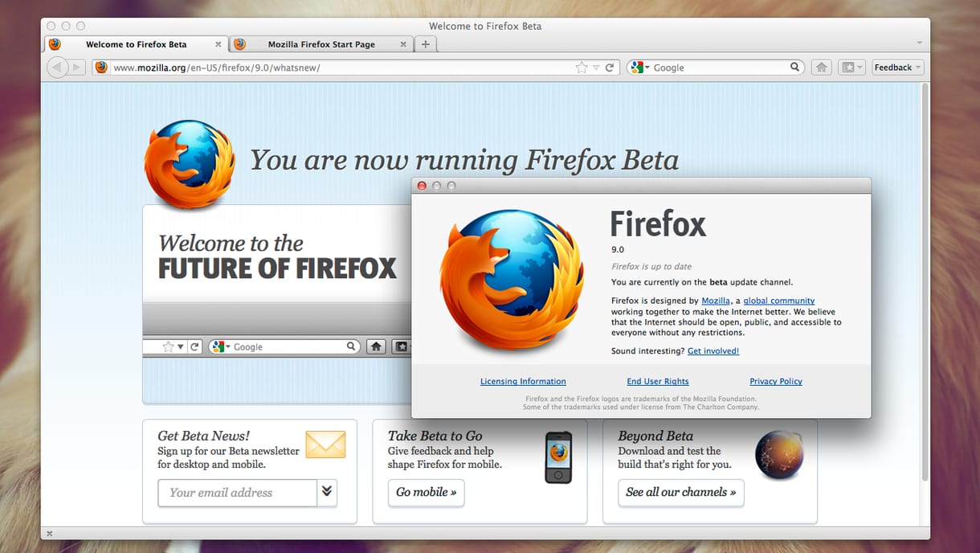Open the bookmarks menu button in the toolbar
Viewport: 980px width, 553px height.
point(851,68)
